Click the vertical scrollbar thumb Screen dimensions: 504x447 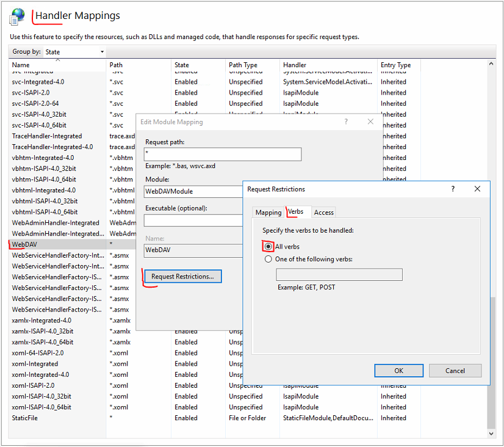pyautogui.click(x=491, y=363)
